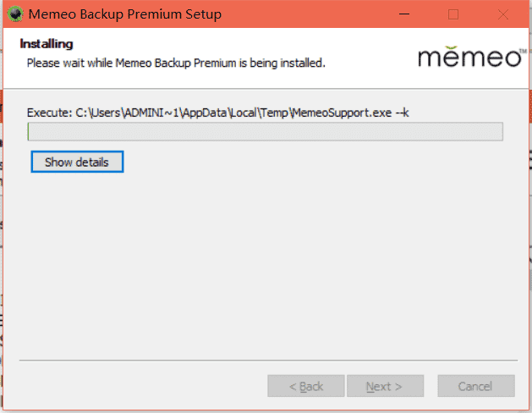Click the memeo logo in the header

click(472, 57)
